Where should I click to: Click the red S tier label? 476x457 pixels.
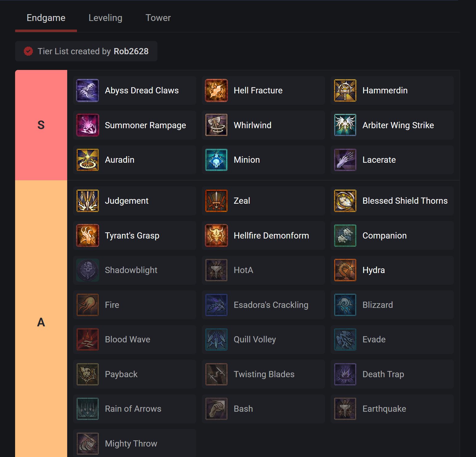coord(41,125)
